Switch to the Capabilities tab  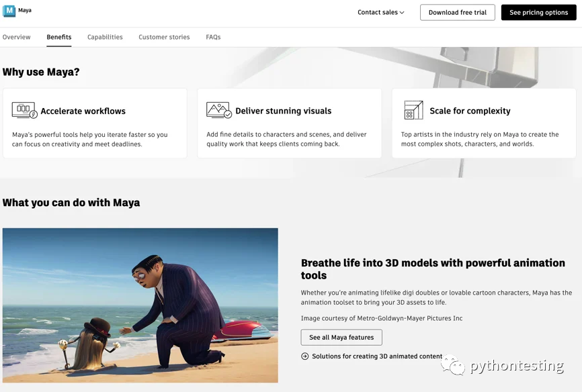105,37
